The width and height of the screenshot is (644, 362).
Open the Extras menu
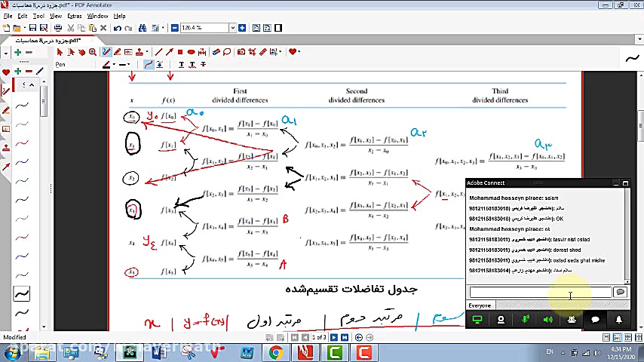(74, 16)
